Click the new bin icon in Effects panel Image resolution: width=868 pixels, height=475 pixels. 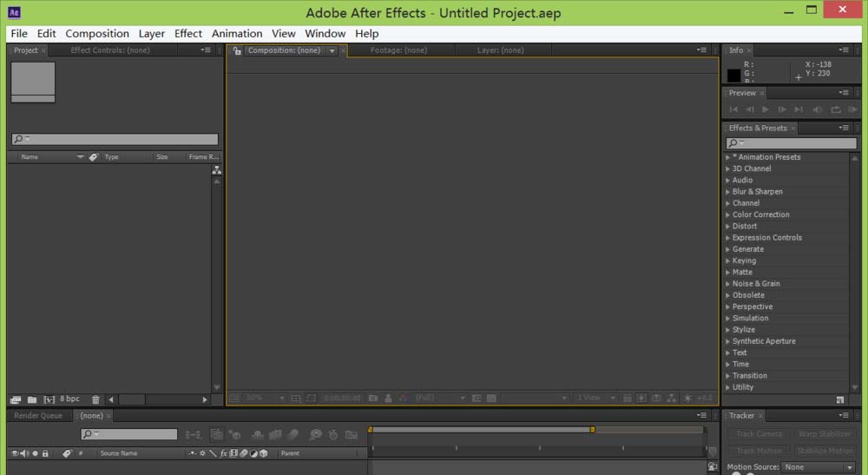coord(839,399)
